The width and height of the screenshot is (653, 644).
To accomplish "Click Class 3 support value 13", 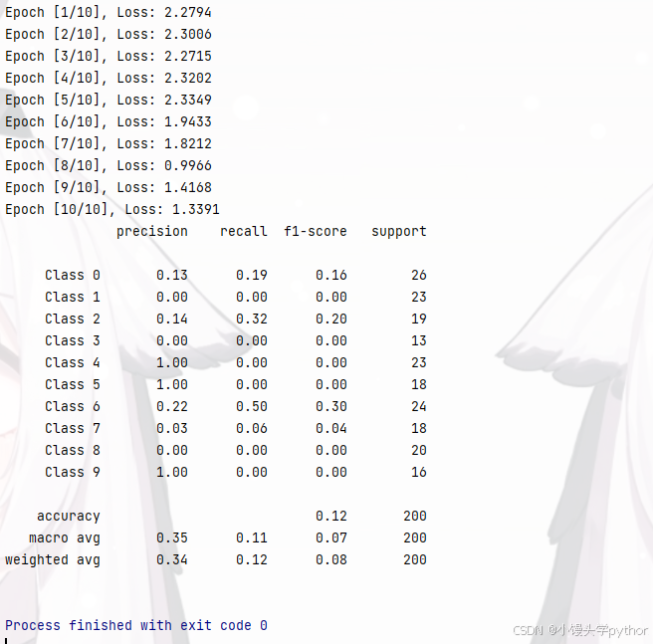I will click(419, 340).
